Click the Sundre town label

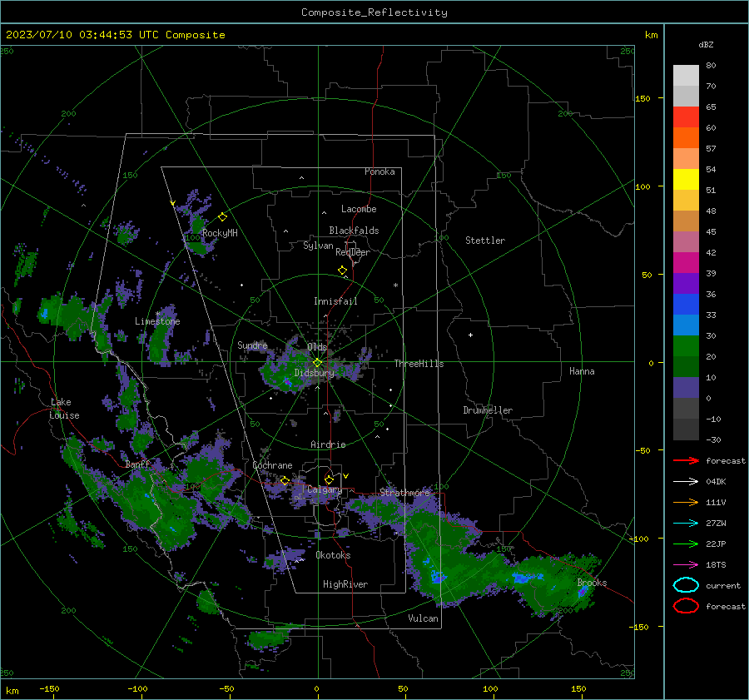point(252,345)
